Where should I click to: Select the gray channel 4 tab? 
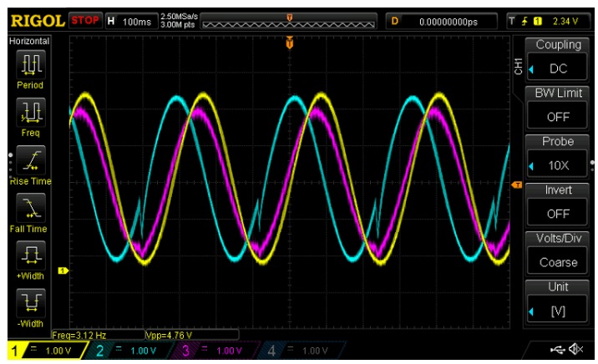302,351
